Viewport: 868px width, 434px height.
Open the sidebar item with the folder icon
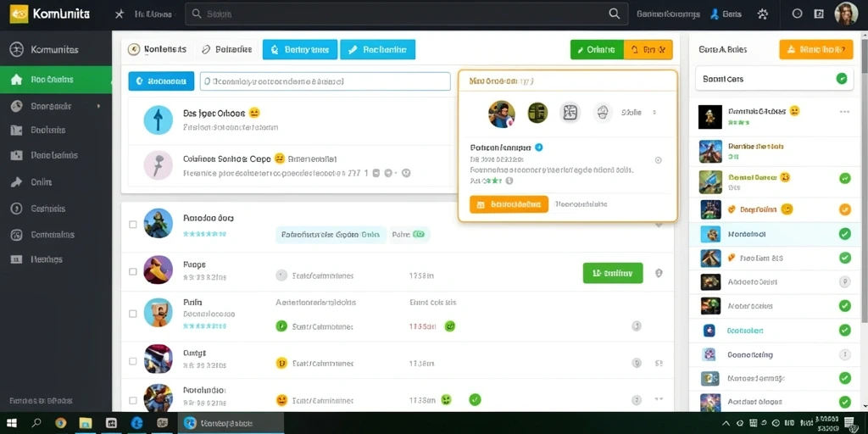tap(55, 130)
